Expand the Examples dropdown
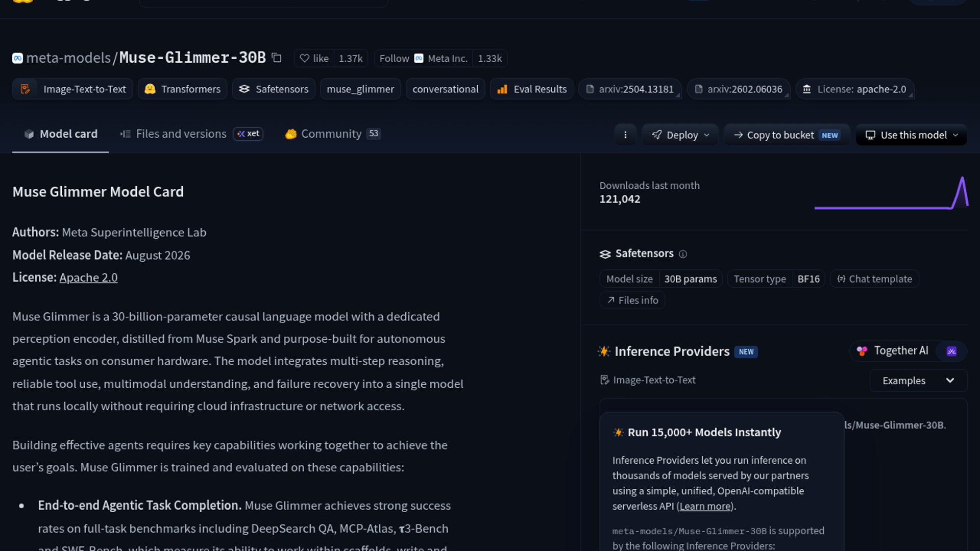This screenshot has width=980, height=551. point(918,381)
